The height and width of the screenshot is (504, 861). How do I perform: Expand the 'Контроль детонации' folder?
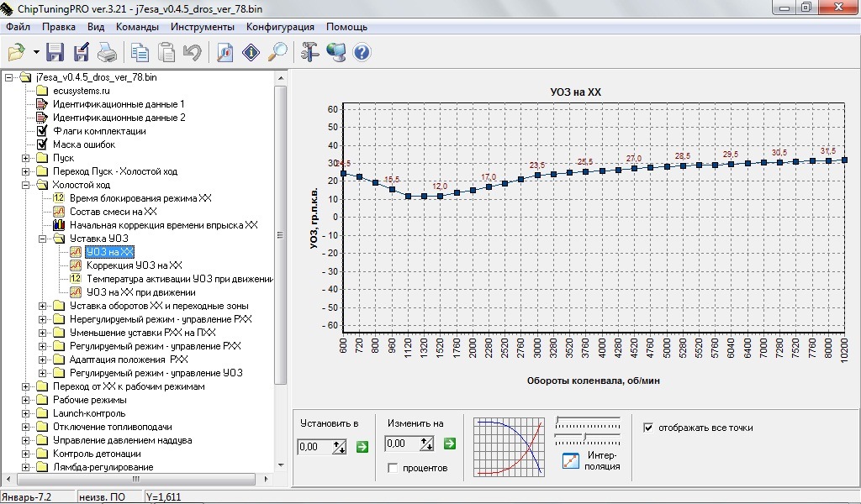(x=25, y=454)
